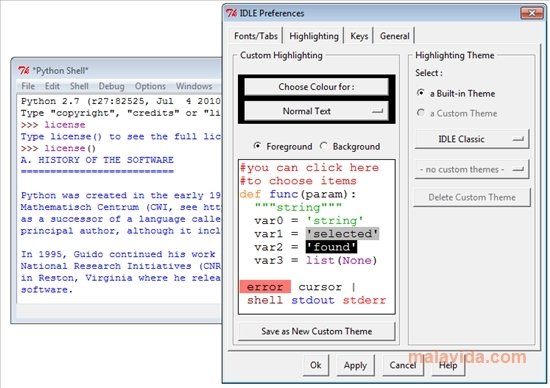Click the 'license()' prompt line in shell
Image resolution: width=550 pixels, height=388 pixels.
pyautogui.click(x=58, y=148)
